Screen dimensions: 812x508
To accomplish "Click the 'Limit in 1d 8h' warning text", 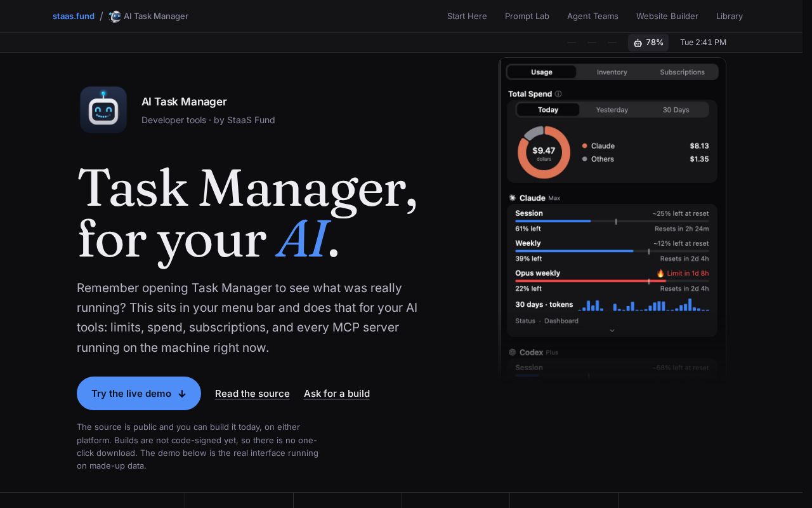I will 688,274.
